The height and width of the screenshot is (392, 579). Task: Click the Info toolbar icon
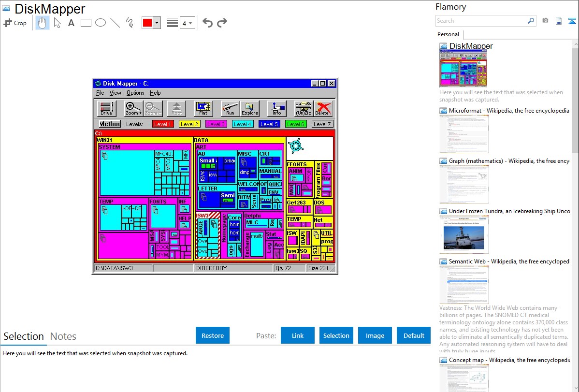point(276,108)
